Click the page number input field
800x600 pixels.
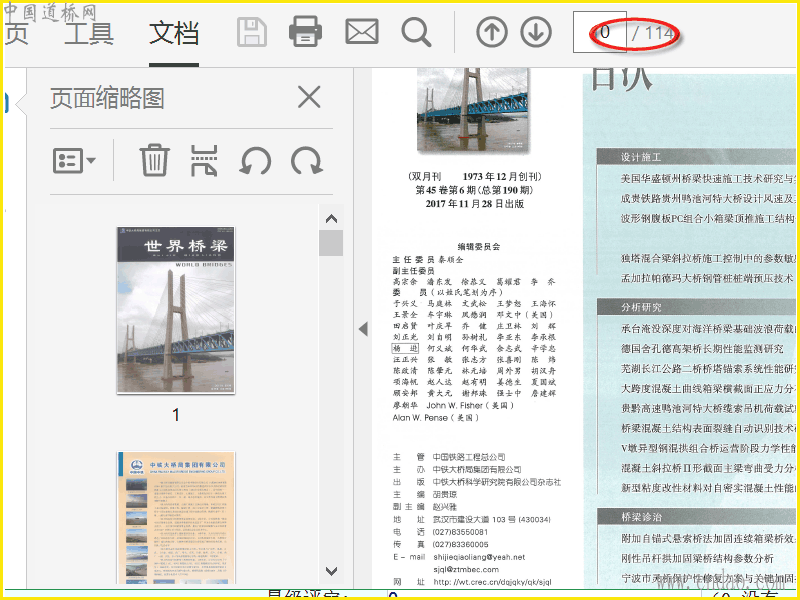(599, 32)
